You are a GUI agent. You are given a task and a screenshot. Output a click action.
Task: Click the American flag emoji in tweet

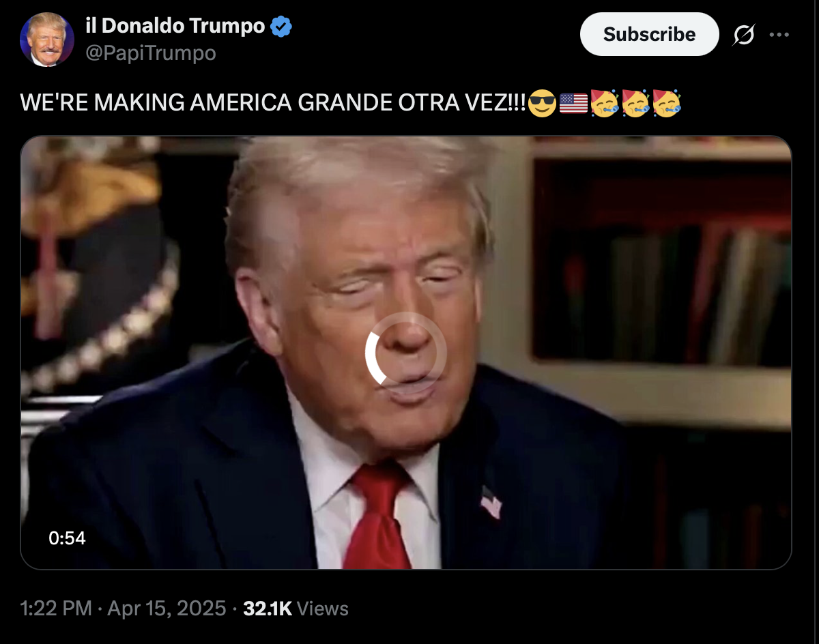point(573,104)
